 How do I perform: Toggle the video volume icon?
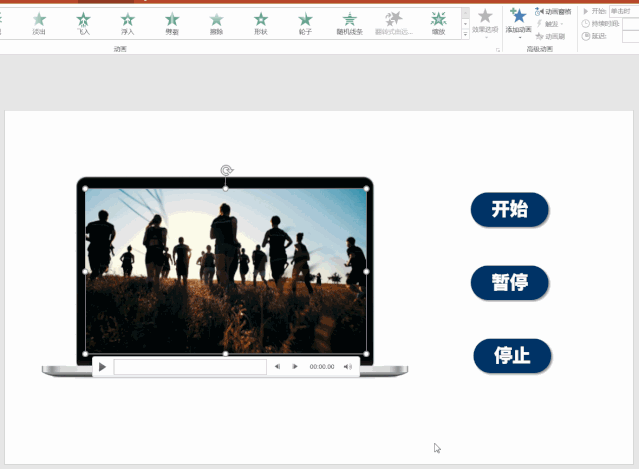tap(348, 367)
